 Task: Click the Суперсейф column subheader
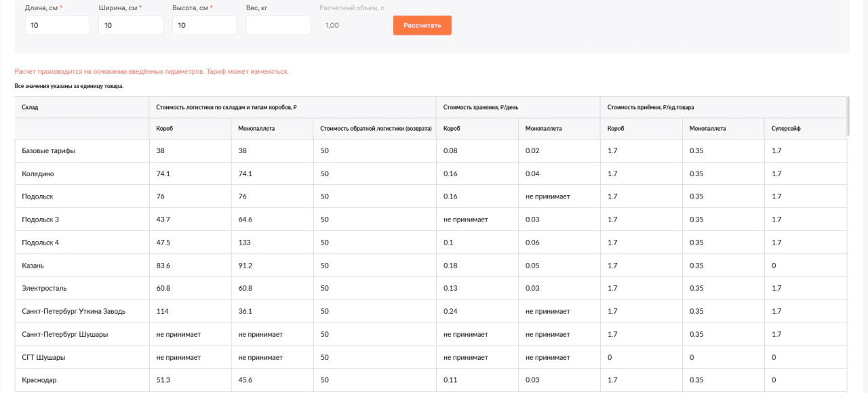point(786,128)
